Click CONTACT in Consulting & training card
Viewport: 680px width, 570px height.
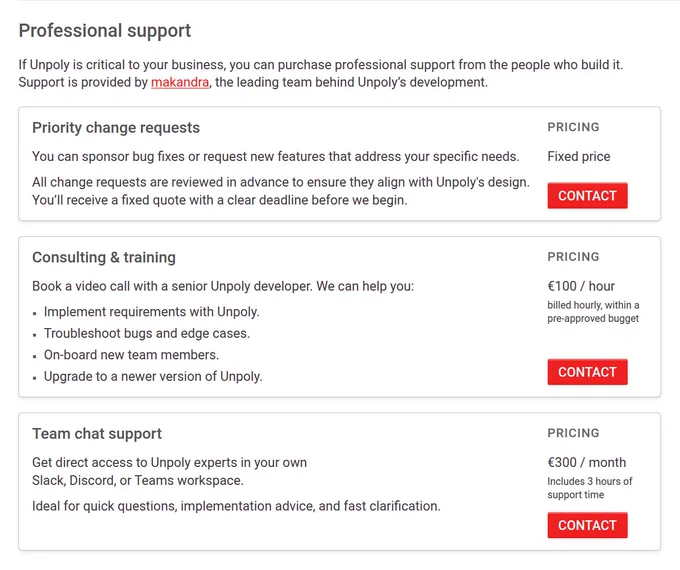[587, 372]
